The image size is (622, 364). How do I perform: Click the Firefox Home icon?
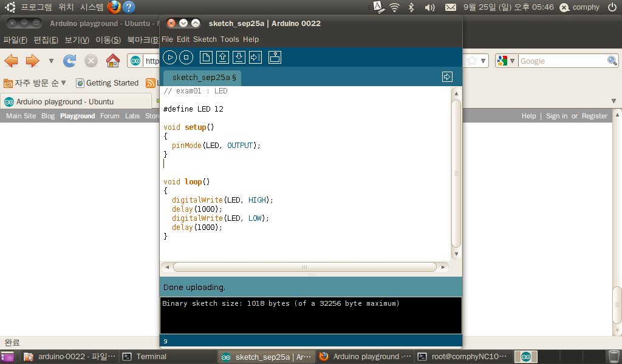tap(112, 61)
